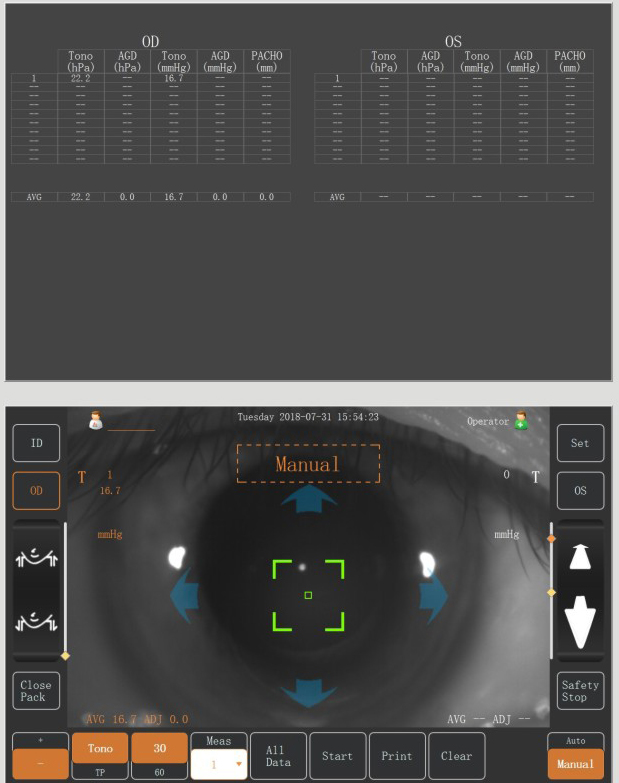Switch to Auto measurement mode
The height and width of the screenshot is (783, 619).
(x=576, y=741)
